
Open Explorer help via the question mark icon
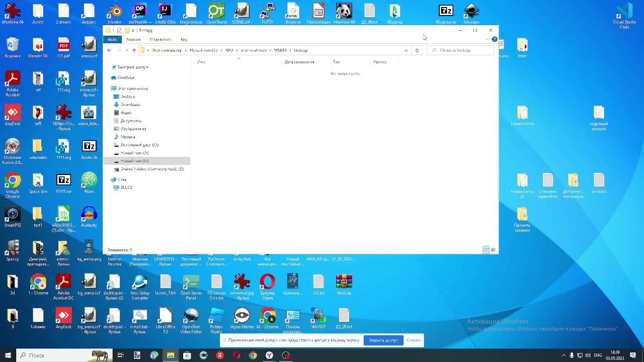(495, 39)
